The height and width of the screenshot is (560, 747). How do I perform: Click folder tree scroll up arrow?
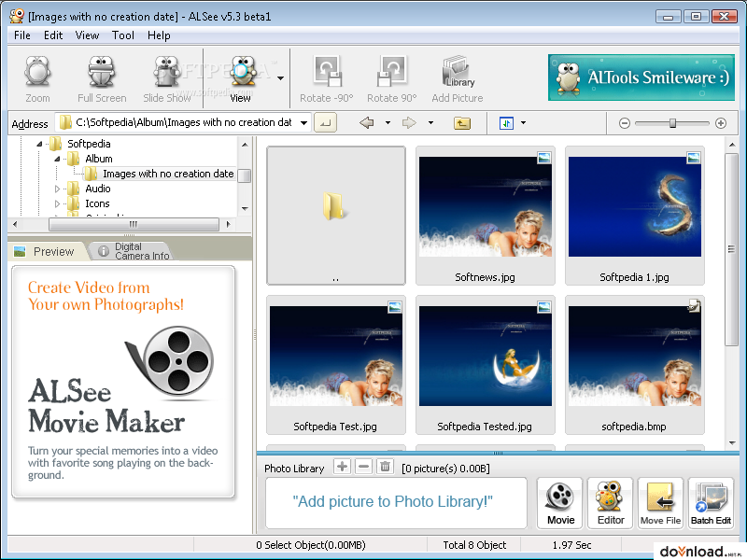click(245, 145)
